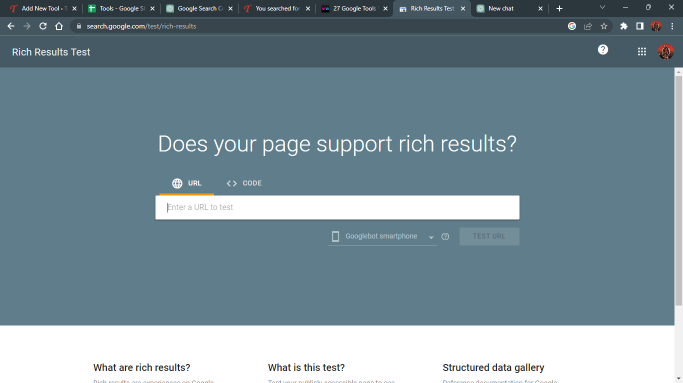Click the Structured data gallery heading
The image size is (683, 383).
click(493, 368)
